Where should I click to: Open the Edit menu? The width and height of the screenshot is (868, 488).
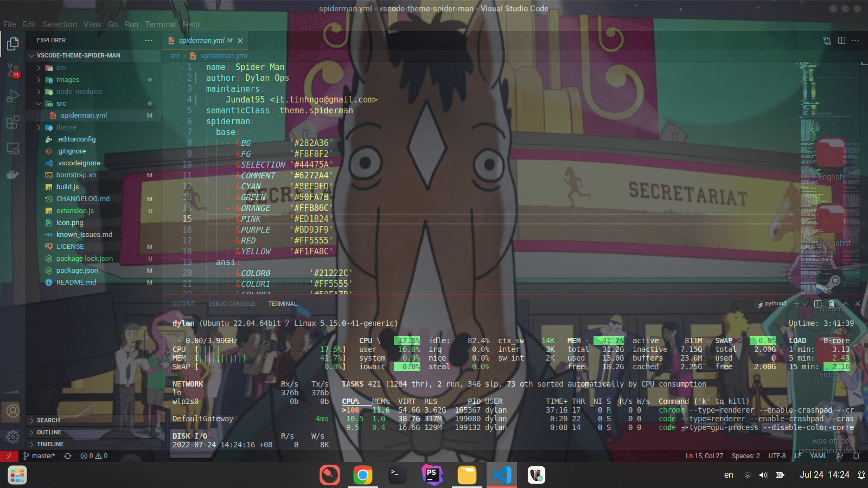pos(29,24)
